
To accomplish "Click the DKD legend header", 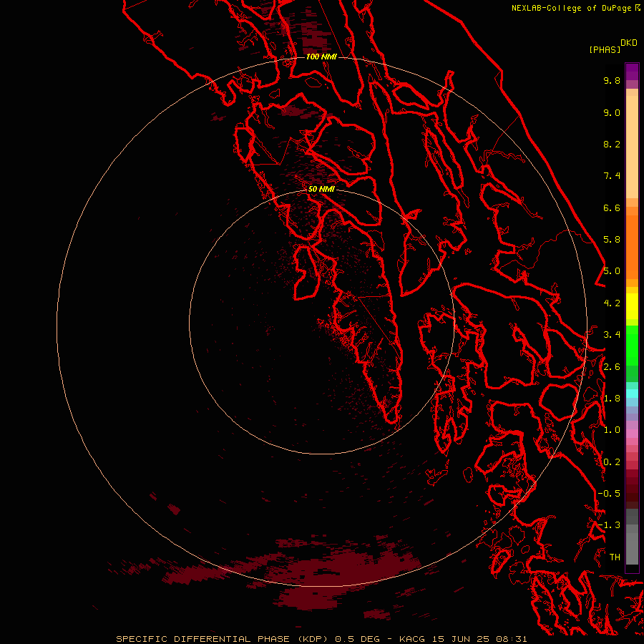I will pyautogui.click(x=628, y=43).
